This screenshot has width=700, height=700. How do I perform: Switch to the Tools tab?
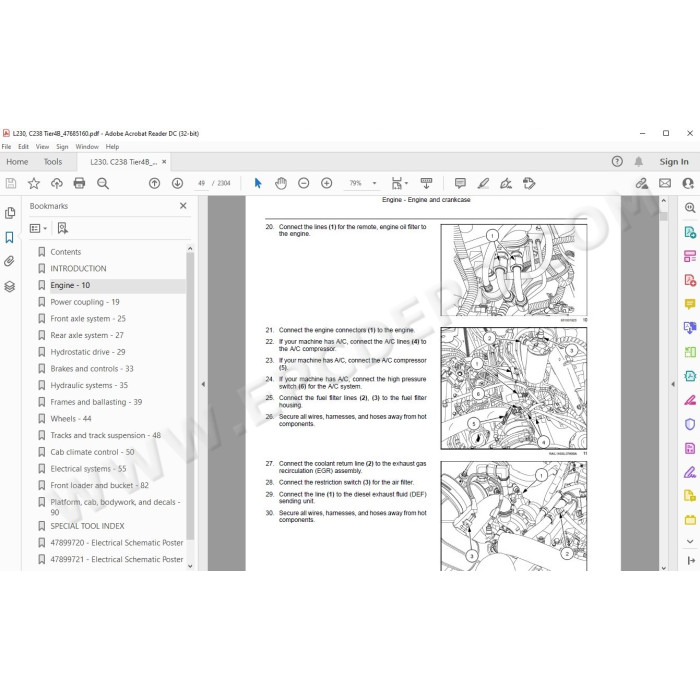(53, 162)
